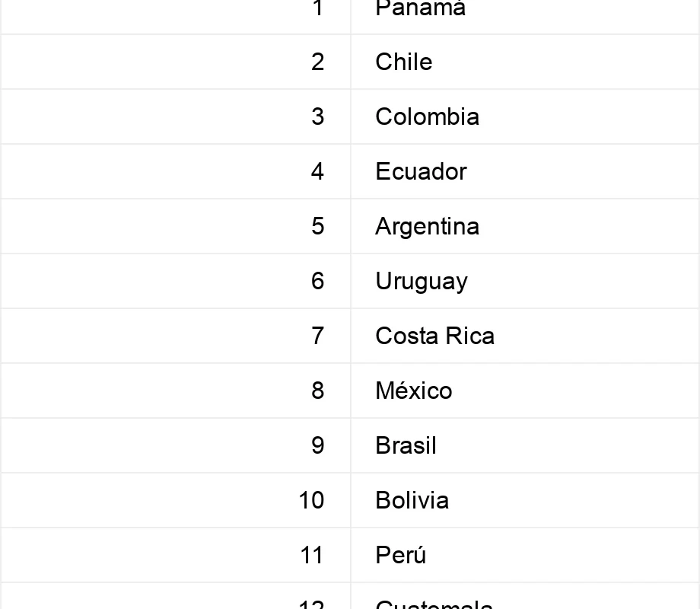Viewport: 700px width, 609px height.
Task: Select the Bolivia cell
Action: coord(525,500)
